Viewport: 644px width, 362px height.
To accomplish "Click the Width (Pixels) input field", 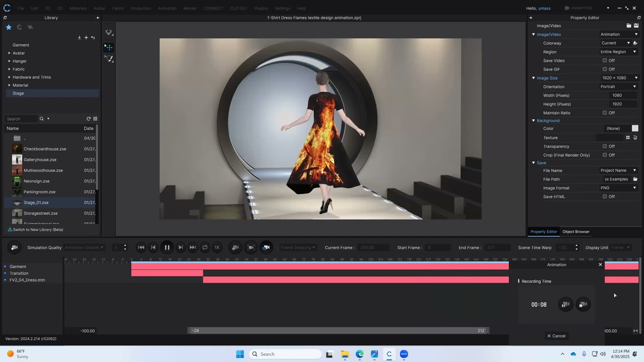I will pos(623,96).
